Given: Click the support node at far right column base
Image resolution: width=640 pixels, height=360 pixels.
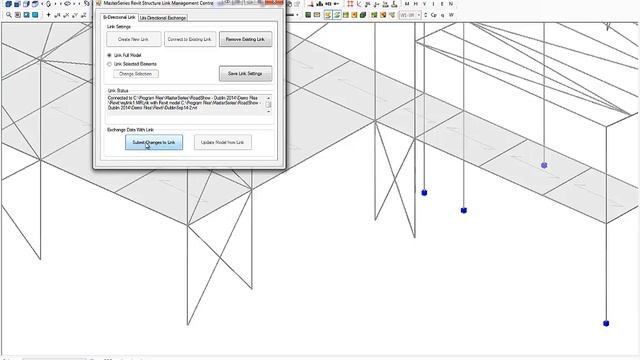Looking at the screenshot, I should pyautogui.click(x=606, y=324).
